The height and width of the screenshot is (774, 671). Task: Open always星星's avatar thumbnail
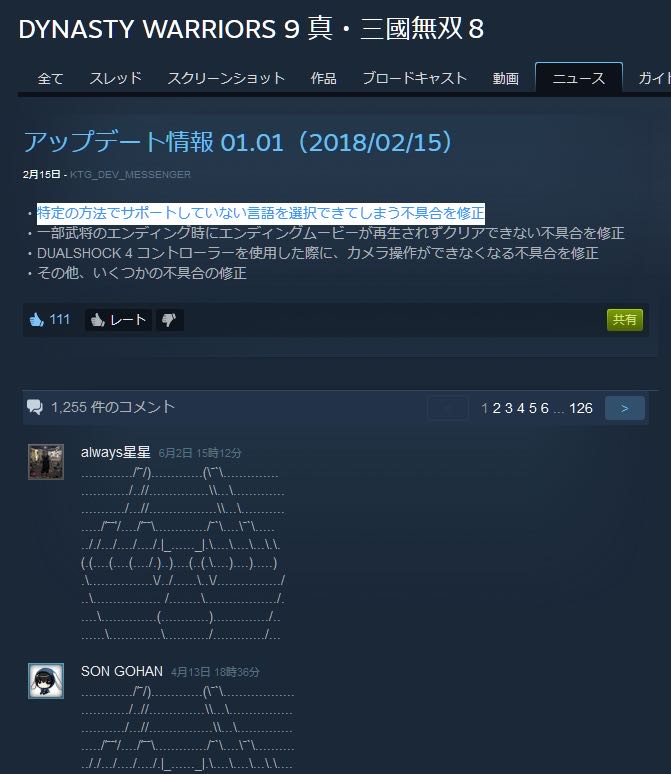pyautogui.click(x=46, y=462)
